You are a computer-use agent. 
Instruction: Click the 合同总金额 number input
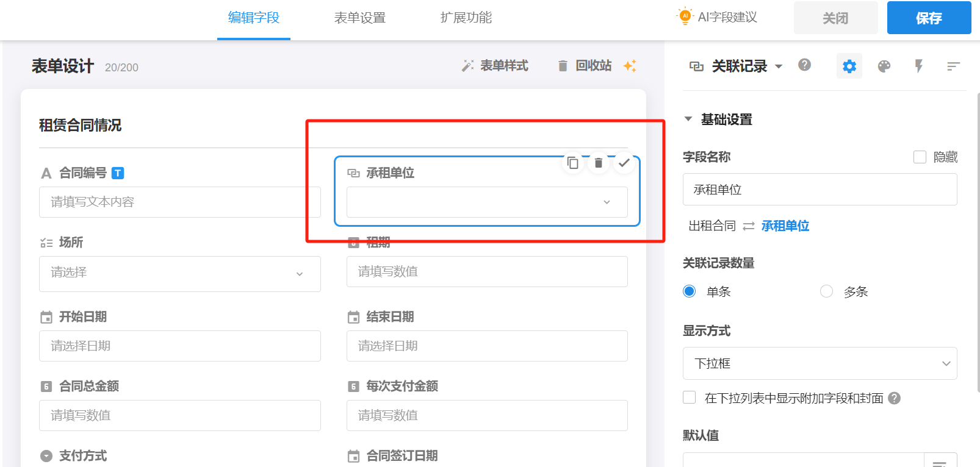(179, 415)
